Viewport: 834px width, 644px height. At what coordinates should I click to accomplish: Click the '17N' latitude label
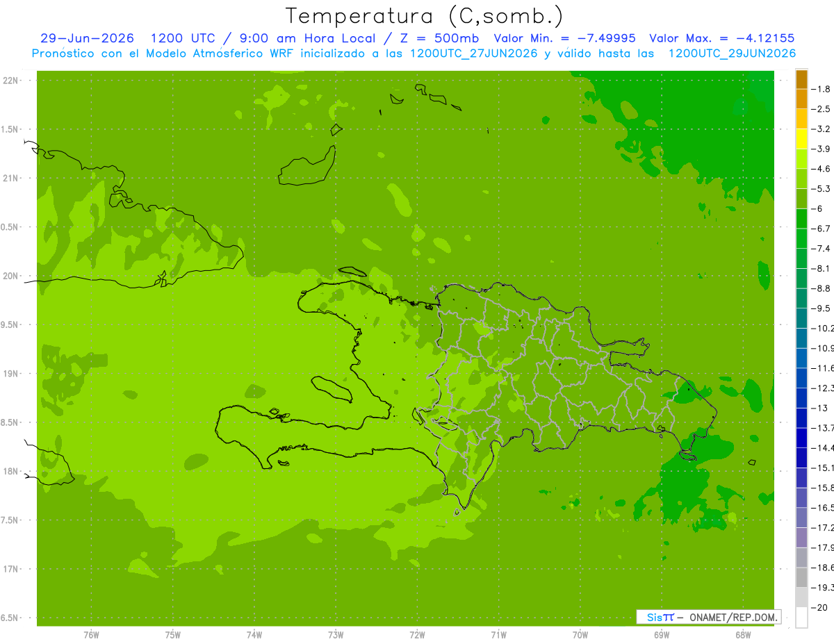click(10, 569)
